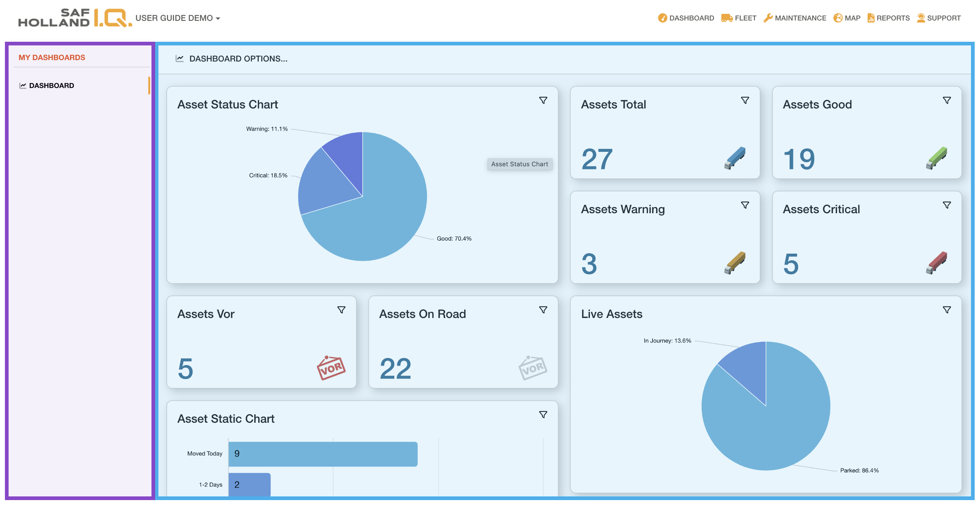Viewport: 980px width, 505px height.
Task: Click the red VOR stamp icon in Assets Vor
Action: [x=331, y=367]
